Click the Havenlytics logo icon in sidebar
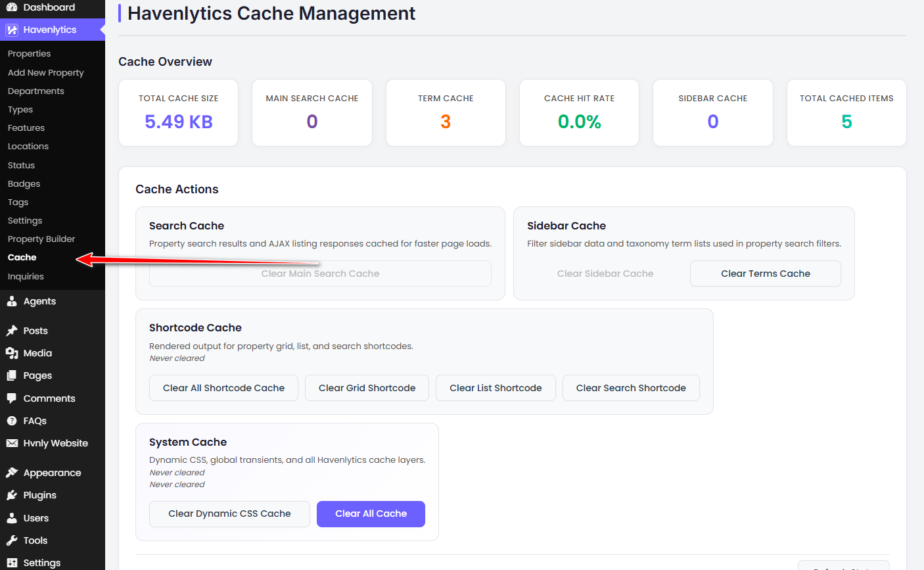Image resolution: width=924 pixels, height=570 pixels. pos(12,30)
